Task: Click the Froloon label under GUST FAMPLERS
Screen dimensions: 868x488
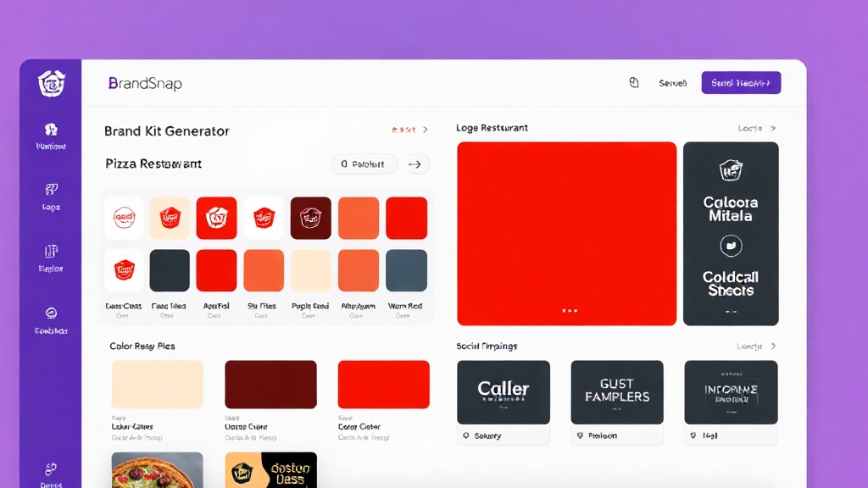Action: (603, 435)
